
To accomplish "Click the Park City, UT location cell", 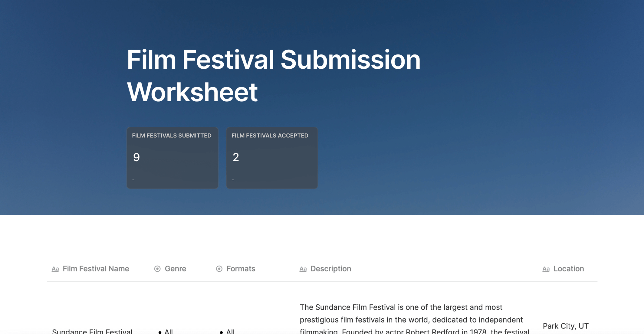I will click(566, 326).
